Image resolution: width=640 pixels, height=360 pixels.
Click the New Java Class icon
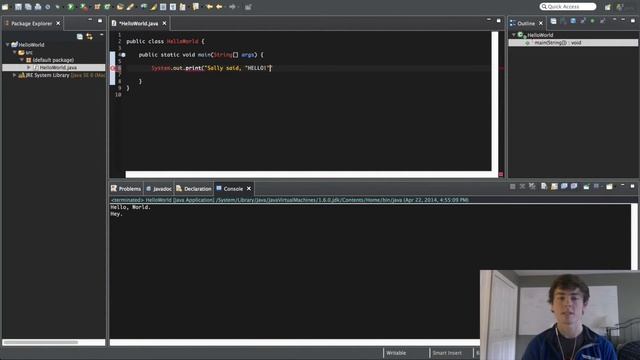107,7
